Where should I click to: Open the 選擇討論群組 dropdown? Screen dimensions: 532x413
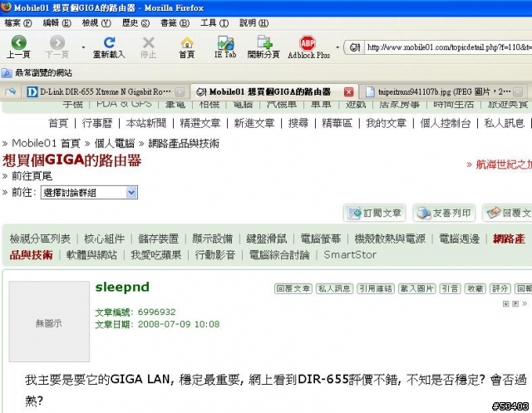pos(89,193)
